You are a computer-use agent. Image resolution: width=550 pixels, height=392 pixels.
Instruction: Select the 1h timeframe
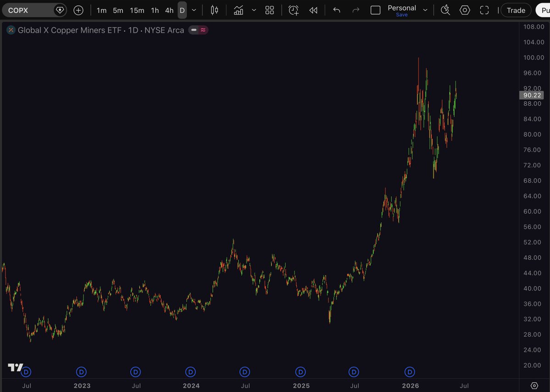(155, 10)
